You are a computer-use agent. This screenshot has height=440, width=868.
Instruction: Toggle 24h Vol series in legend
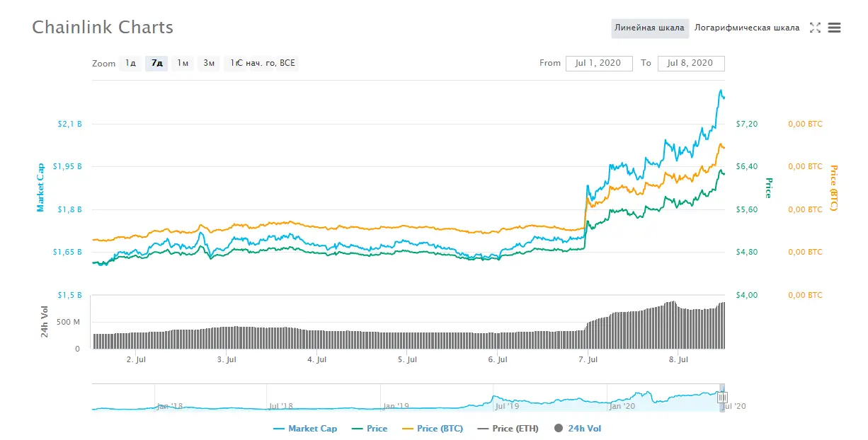pyautogui.click(x=578, y=429)
